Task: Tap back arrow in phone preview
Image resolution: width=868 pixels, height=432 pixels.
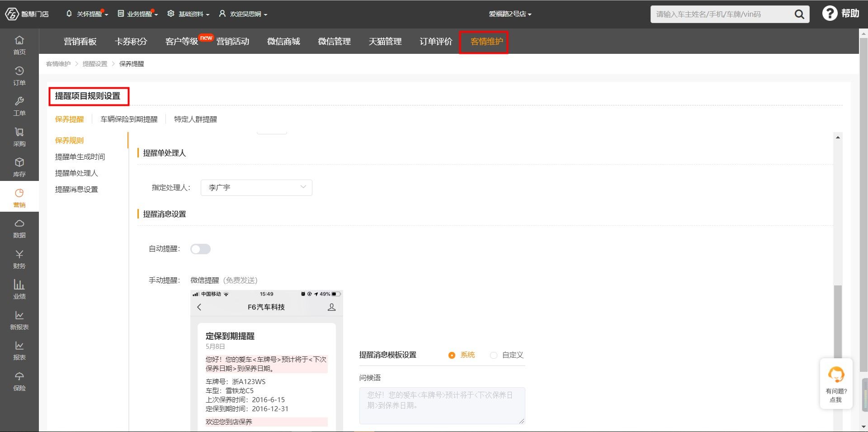Action: (199, 307)
